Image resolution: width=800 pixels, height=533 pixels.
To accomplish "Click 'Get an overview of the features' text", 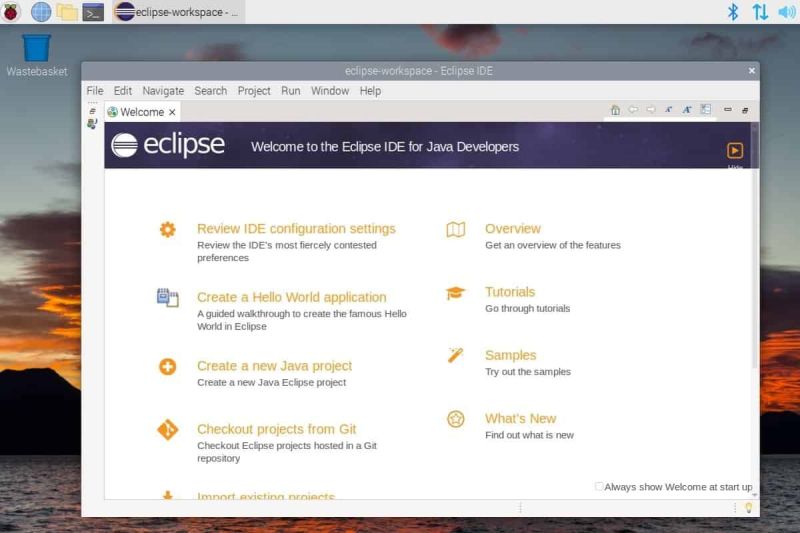I will click(x=553, y=245).
